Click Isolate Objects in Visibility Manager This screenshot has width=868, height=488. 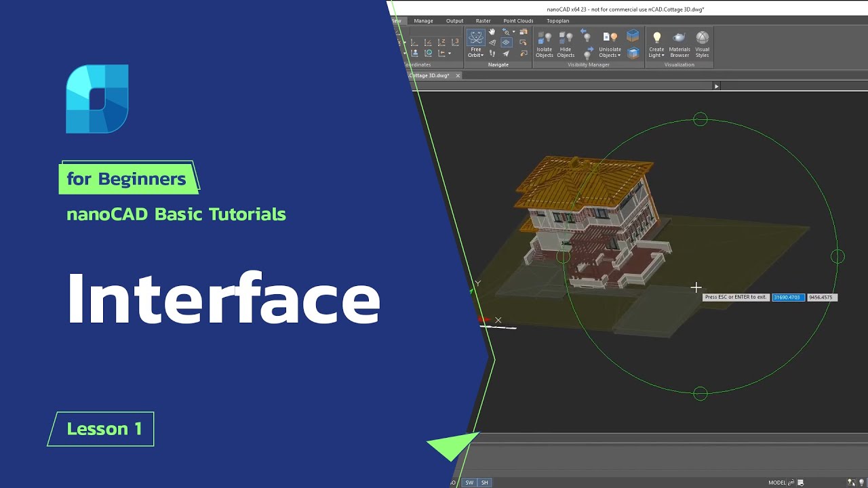click(x=545, y=44)
